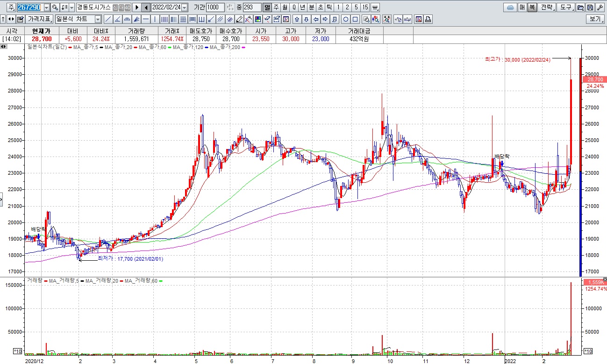Click the 주 market type button
Screen dimensions: 607x364
click(11, 7)
